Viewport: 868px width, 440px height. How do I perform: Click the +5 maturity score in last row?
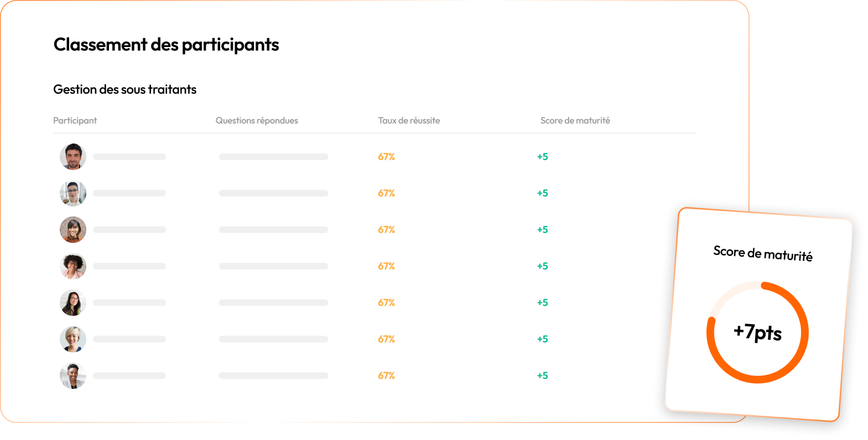542,375
